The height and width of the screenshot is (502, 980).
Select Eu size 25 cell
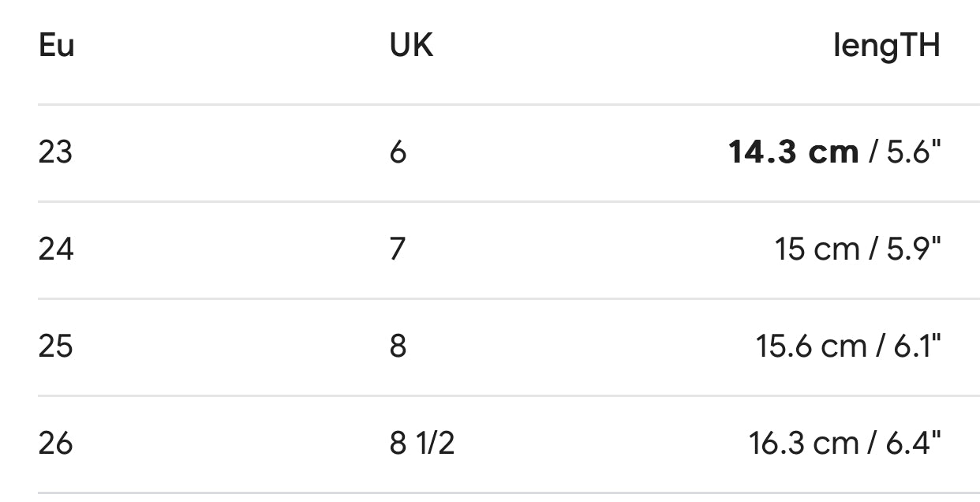point(55,346)
